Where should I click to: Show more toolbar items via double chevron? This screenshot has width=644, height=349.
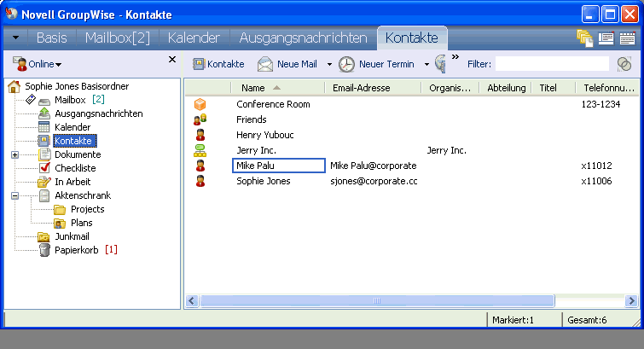(x=455, y=56)
